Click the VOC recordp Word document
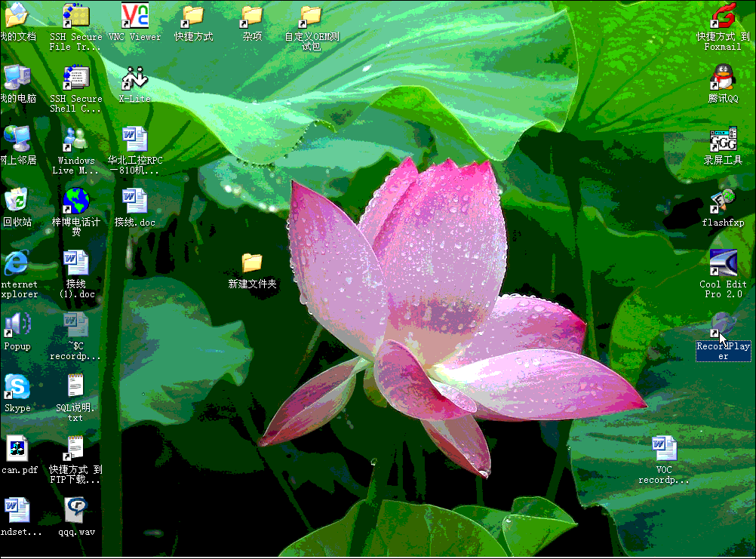 [664, 450]
